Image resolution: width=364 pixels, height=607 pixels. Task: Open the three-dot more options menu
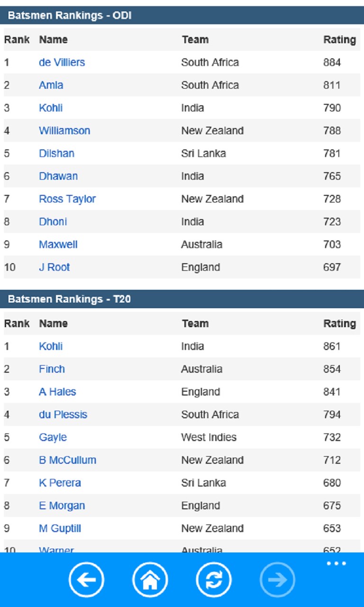(x=337, y=563)
